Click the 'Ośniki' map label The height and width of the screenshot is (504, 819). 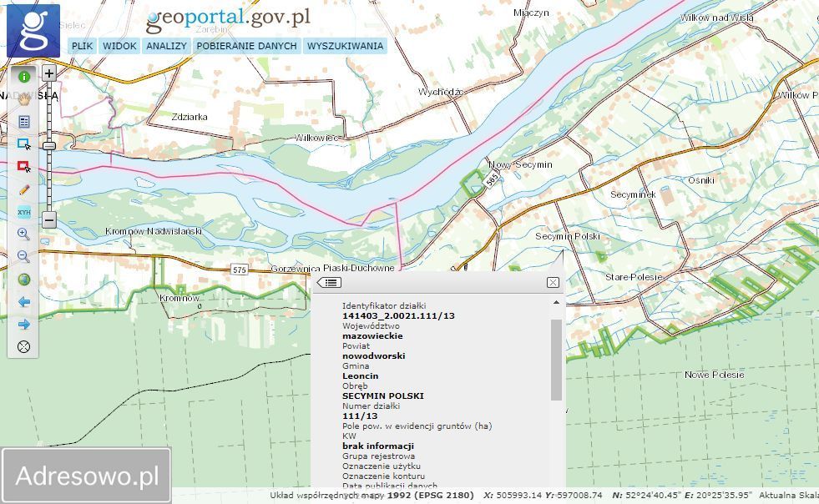701,180
